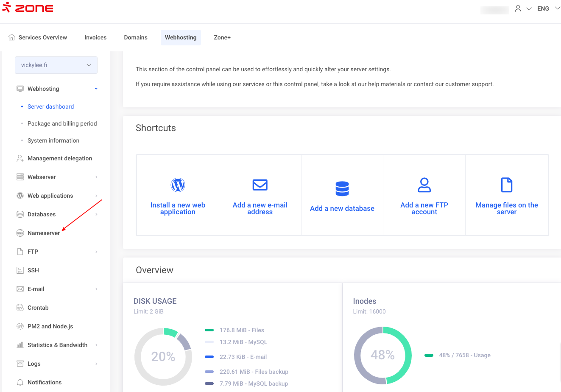Click the database stack shortcut icon

[342, 189]
